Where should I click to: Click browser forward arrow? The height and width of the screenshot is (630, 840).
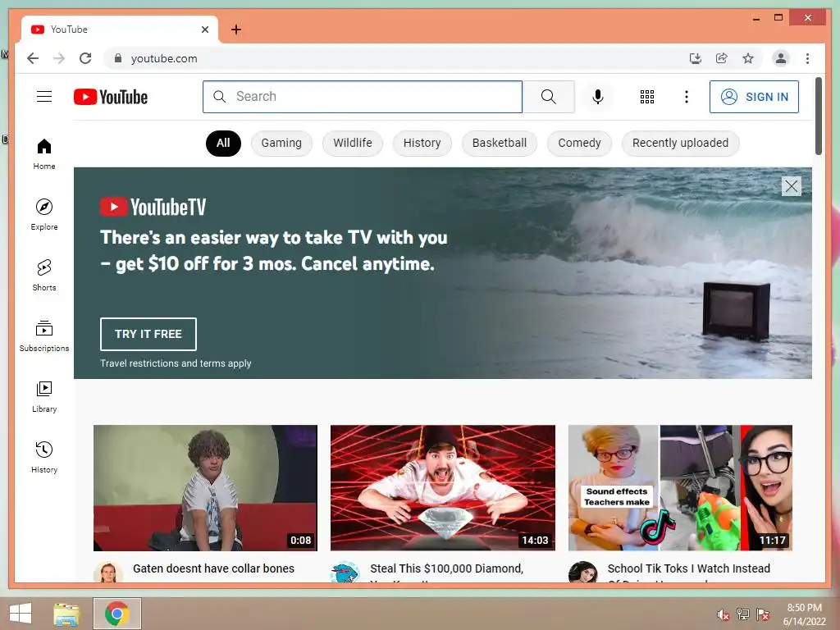pyautogui.click(x=59, y=58)
